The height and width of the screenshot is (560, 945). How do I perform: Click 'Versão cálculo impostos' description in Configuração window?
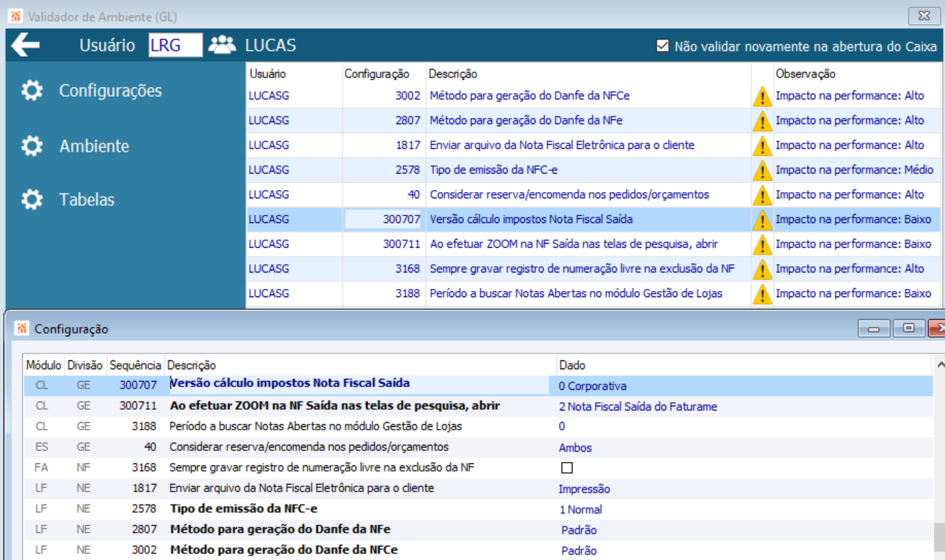point(290,384)
